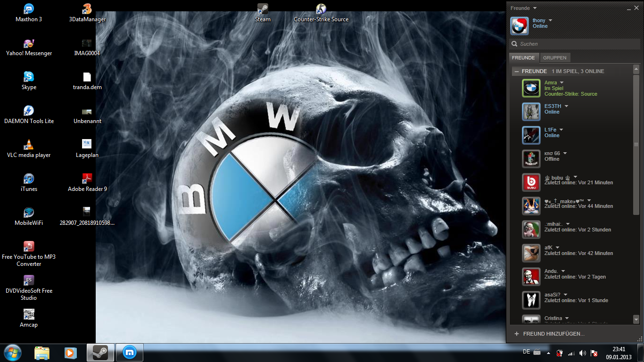644x362 pixels.
Task: Switch to the GRUPPEN tab
Action: (x=555, y=58)
